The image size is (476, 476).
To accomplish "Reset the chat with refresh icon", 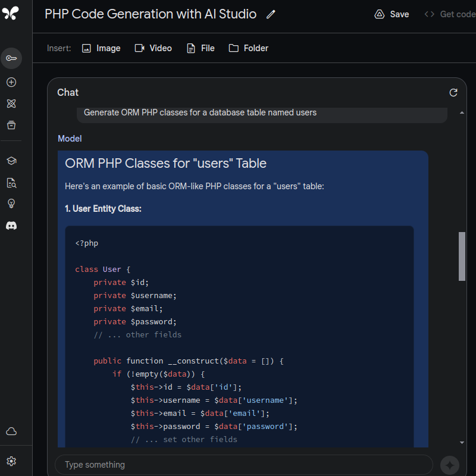I will (453, 92).
